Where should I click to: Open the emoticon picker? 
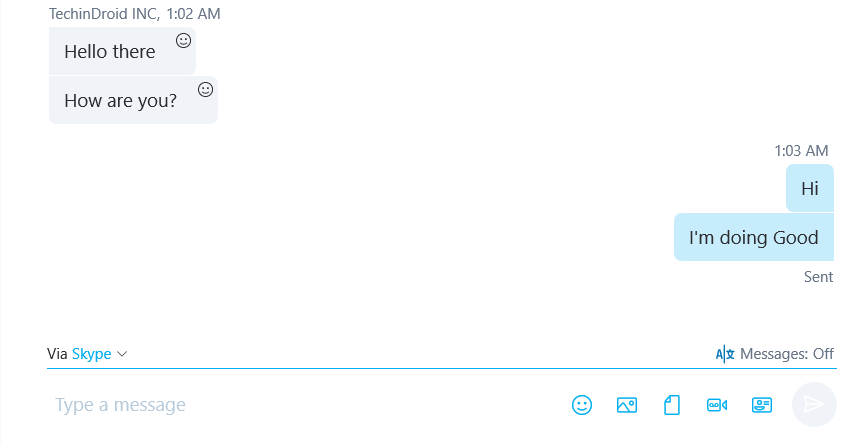coord(581,405)
